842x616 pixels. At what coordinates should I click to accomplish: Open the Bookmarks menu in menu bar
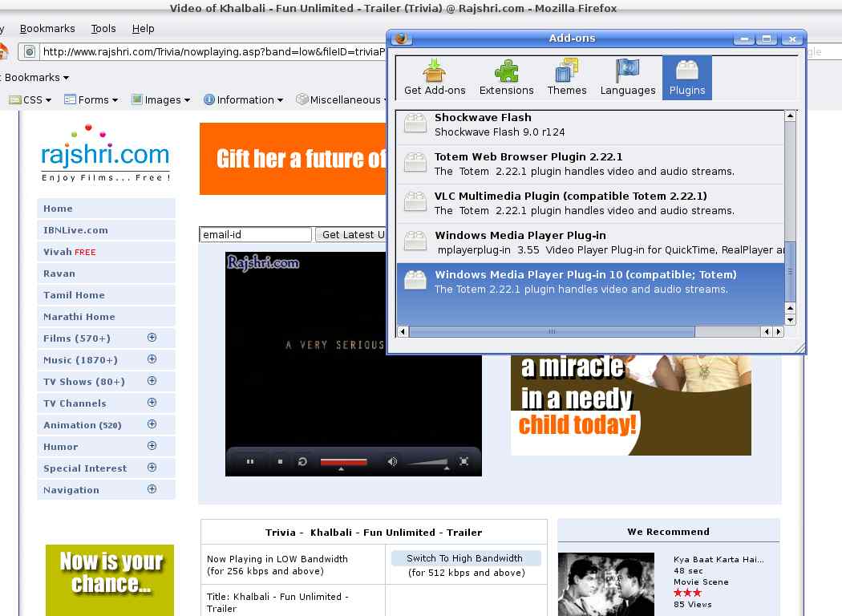tap(47, 29)
